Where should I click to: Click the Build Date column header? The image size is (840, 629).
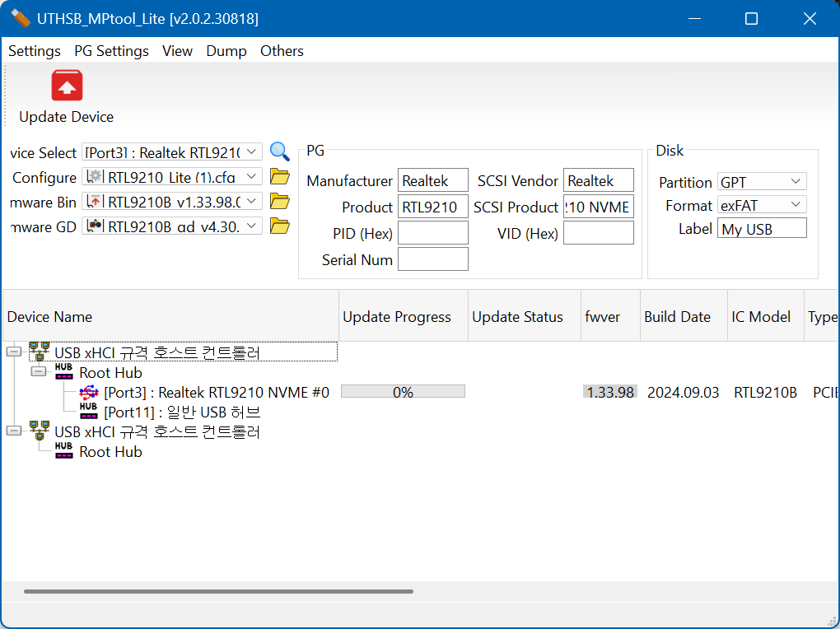(x=684, y=316)
